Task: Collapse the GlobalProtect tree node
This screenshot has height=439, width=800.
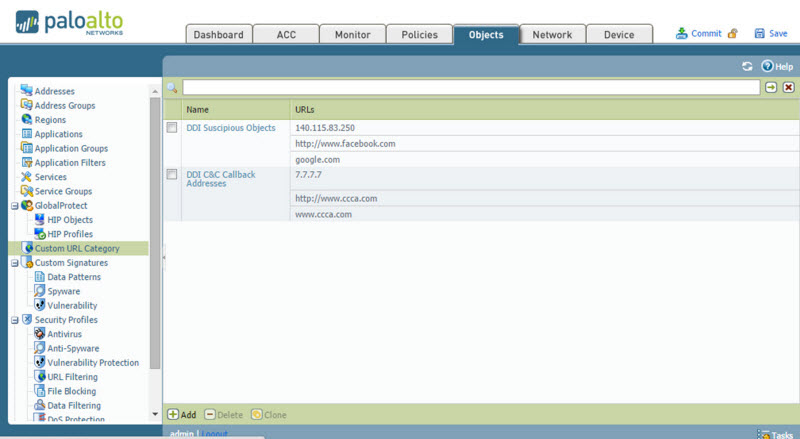Action: coord(14,206)
